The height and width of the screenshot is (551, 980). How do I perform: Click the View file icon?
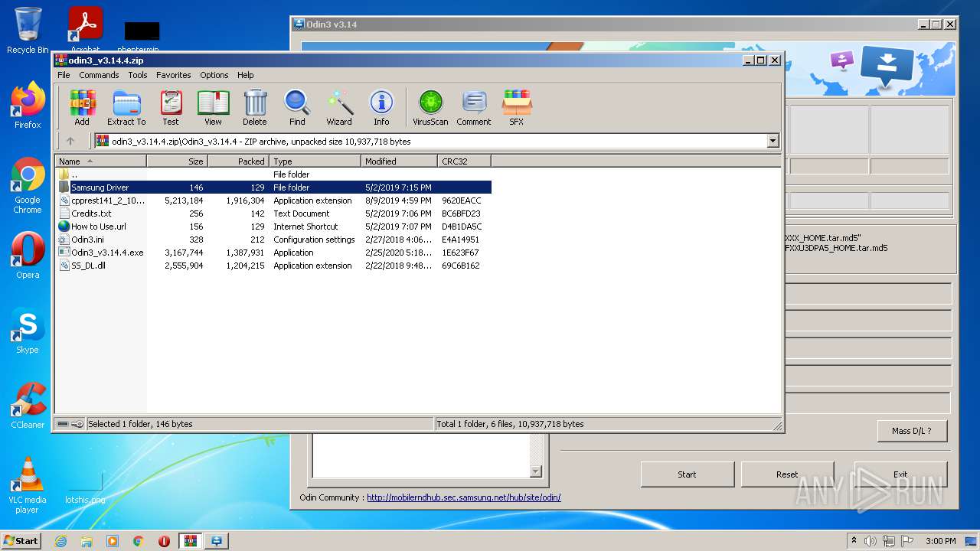213,107
